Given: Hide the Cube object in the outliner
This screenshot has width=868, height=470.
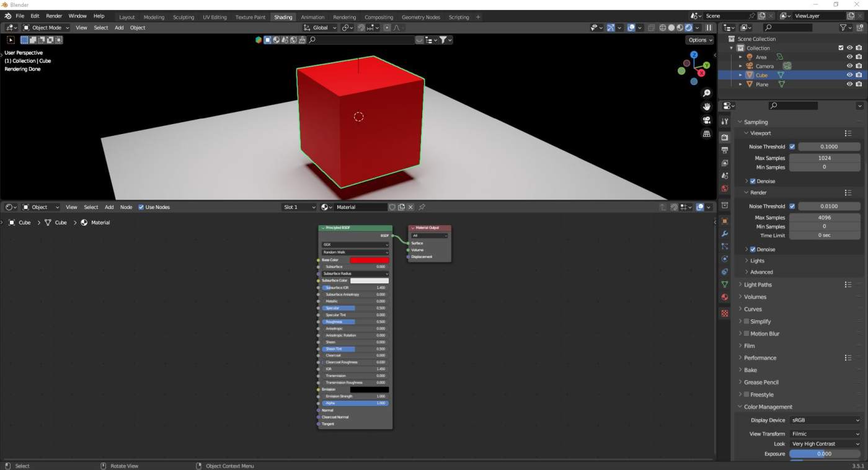Looking at the screenshot, I should coord(849,74).
